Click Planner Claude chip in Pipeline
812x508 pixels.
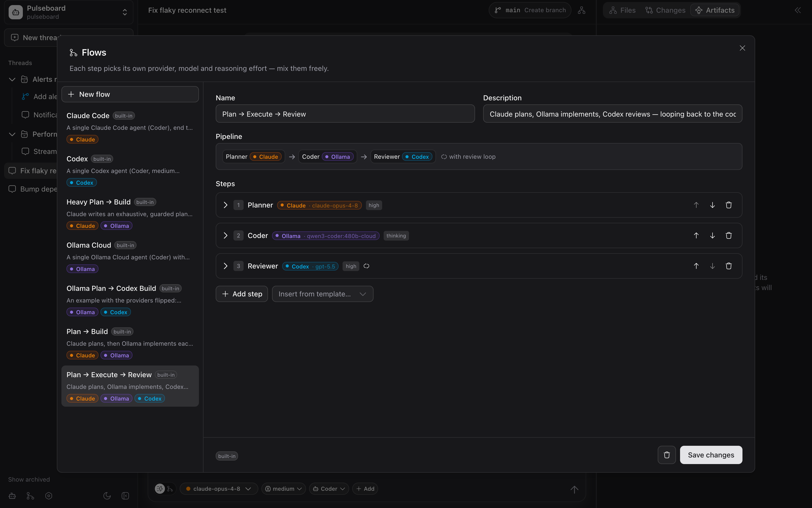tap(253, 156)
